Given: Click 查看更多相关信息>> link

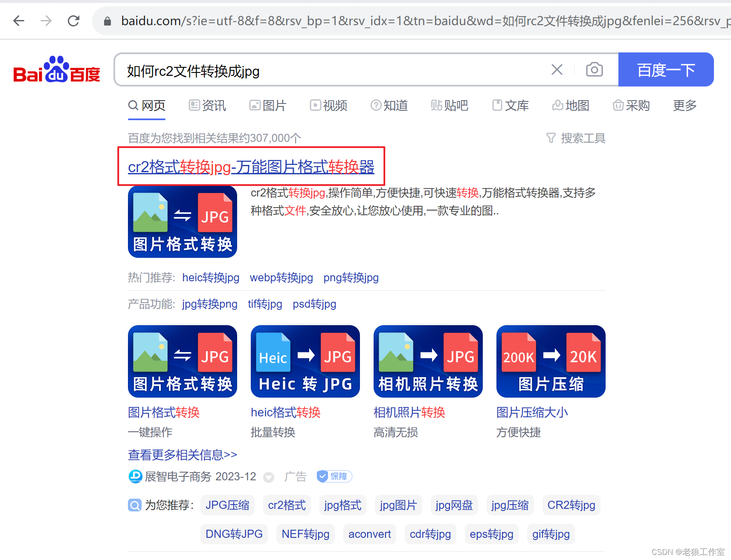Looking at the screenshot, I should [183, 455].
